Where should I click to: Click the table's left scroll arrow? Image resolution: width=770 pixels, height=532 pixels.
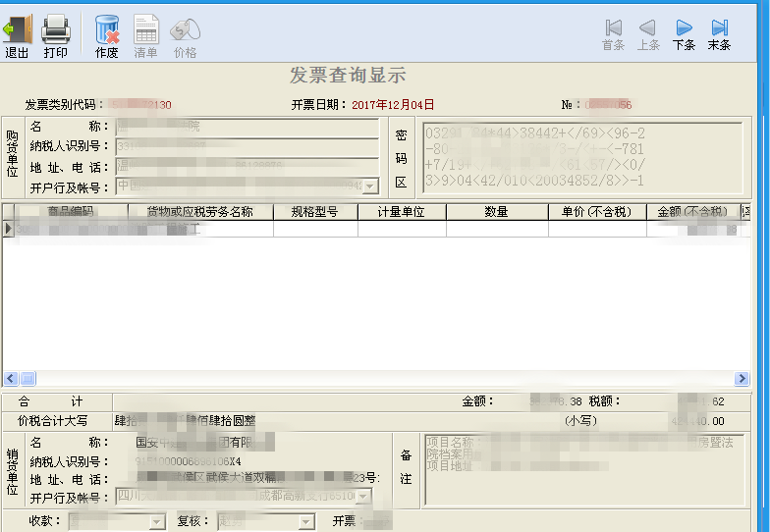11,379
